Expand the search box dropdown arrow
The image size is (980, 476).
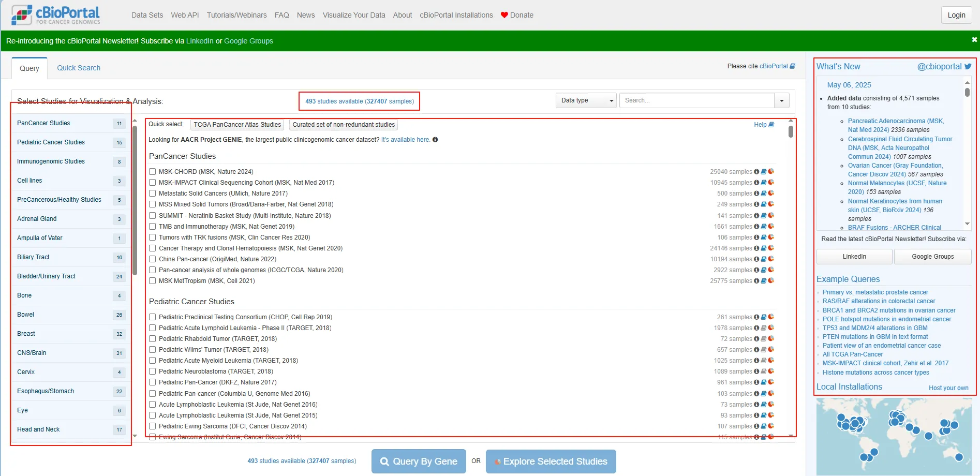pos(781,100)
